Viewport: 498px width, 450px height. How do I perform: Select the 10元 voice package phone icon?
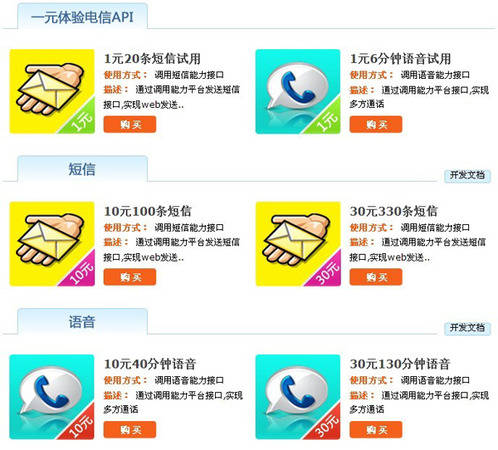tap(52, 397)
